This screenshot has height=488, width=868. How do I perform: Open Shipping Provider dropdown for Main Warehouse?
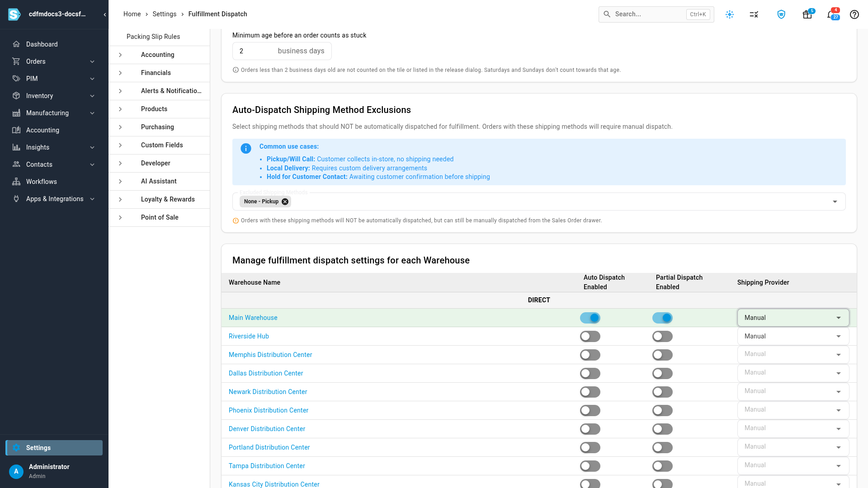click(x=793, y=318)
